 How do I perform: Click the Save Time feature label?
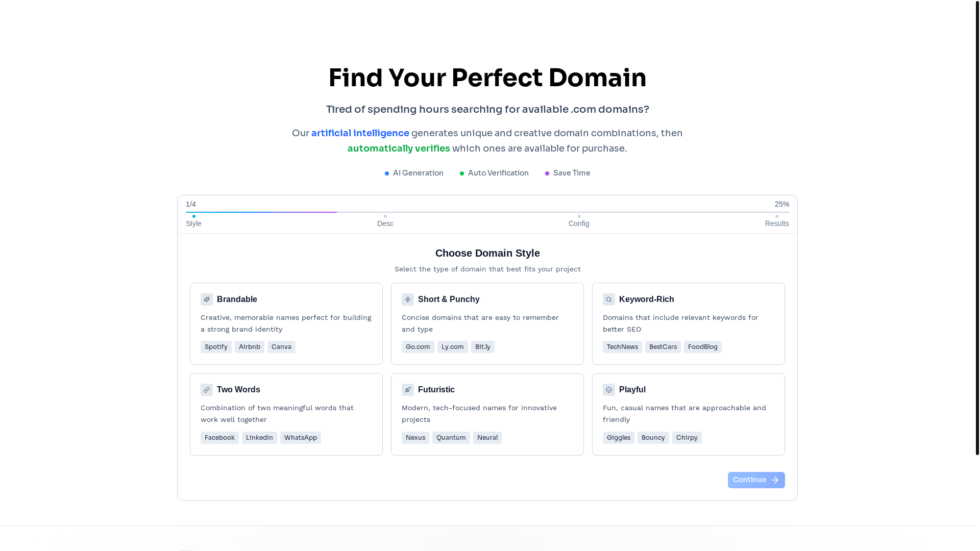[x=572, y=173]
